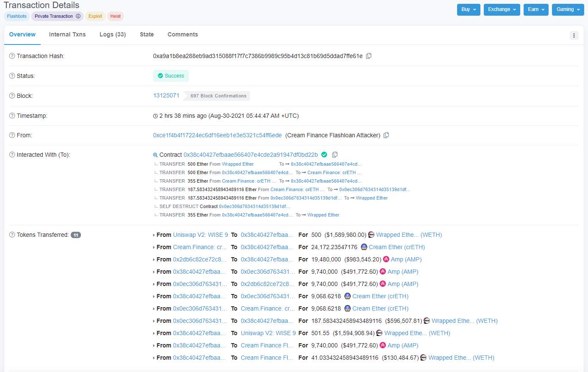Click the Tokens Transferred help icon
This screenshot has height=372, width=588.
(12, 235)
